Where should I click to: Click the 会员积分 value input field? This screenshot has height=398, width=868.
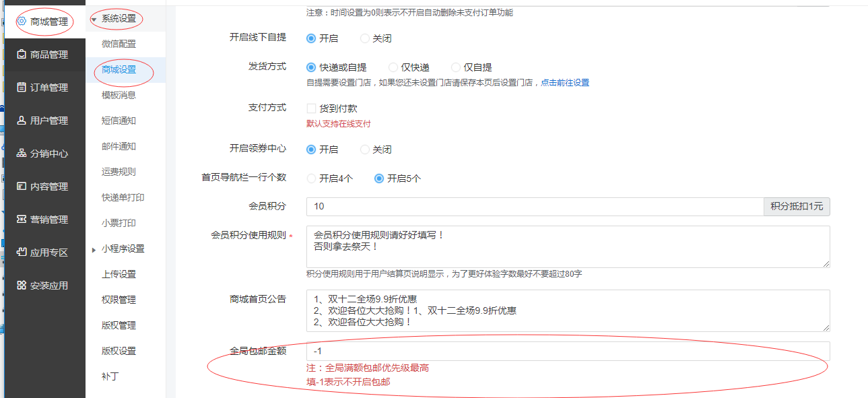(535, 207)
